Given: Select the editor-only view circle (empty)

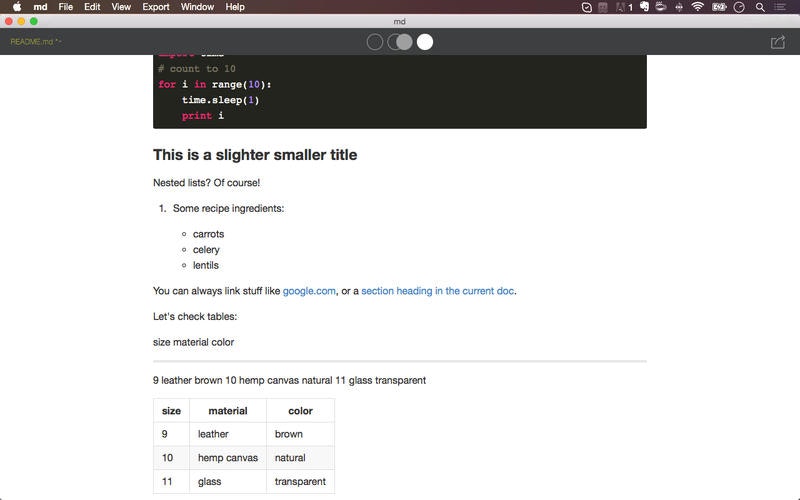Looking at the screenshot, I should tap(374, 42).
